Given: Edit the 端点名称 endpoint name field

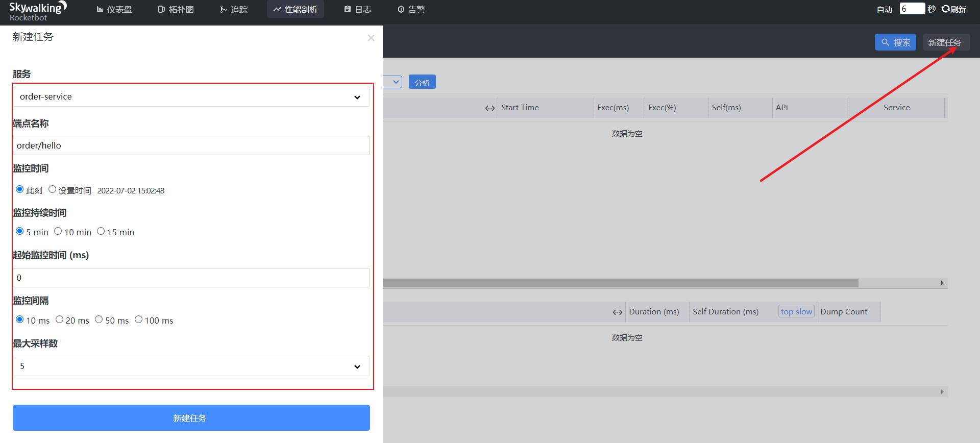Looking at the screenshot, I should (191, 145).
